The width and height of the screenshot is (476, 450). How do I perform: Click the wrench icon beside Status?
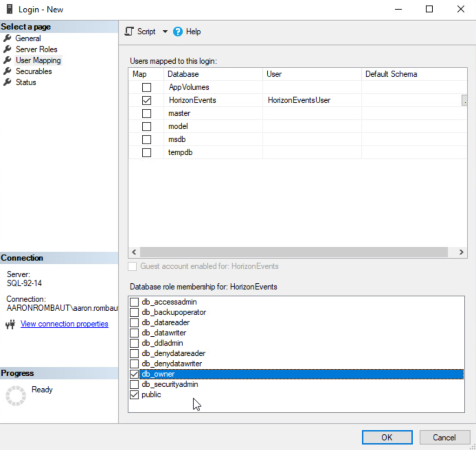pyautogui.click(x=7, y=82)
